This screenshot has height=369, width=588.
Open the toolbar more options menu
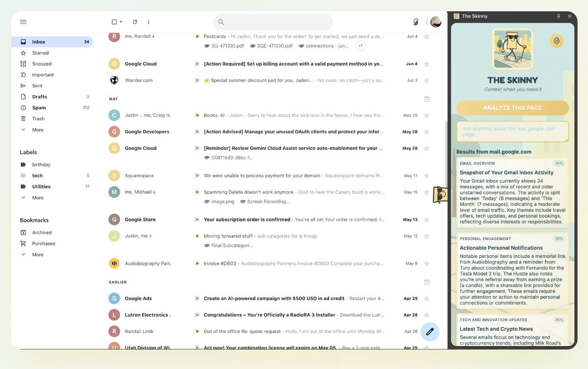[149, 22]
